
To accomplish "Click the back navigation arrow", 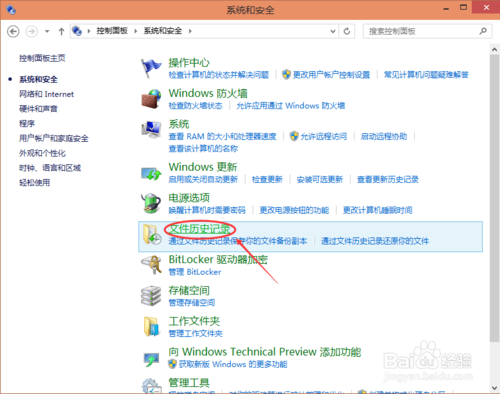I will (13, 32).
